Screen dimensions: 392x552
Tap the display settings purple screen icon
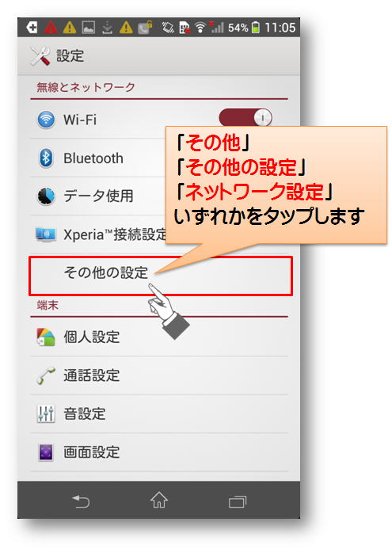click(x=46, y=452)
